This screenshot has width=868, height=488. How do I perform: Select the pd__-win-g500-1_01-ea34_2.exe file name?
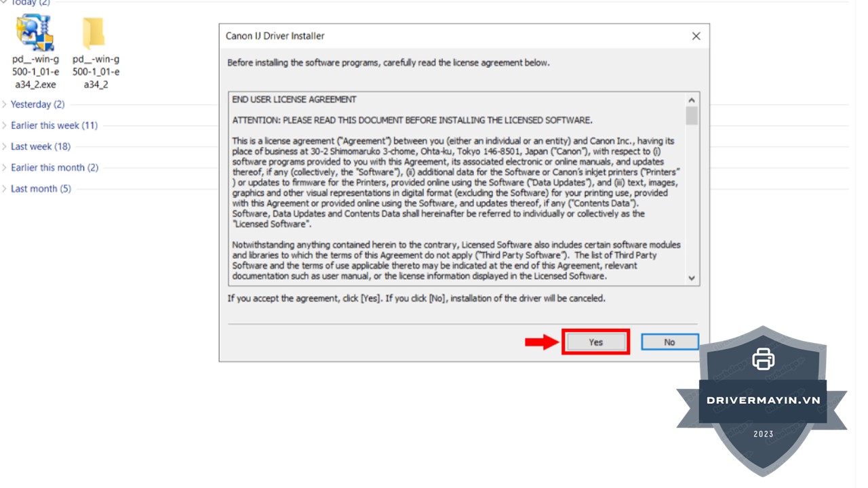(x=35, y=72)
